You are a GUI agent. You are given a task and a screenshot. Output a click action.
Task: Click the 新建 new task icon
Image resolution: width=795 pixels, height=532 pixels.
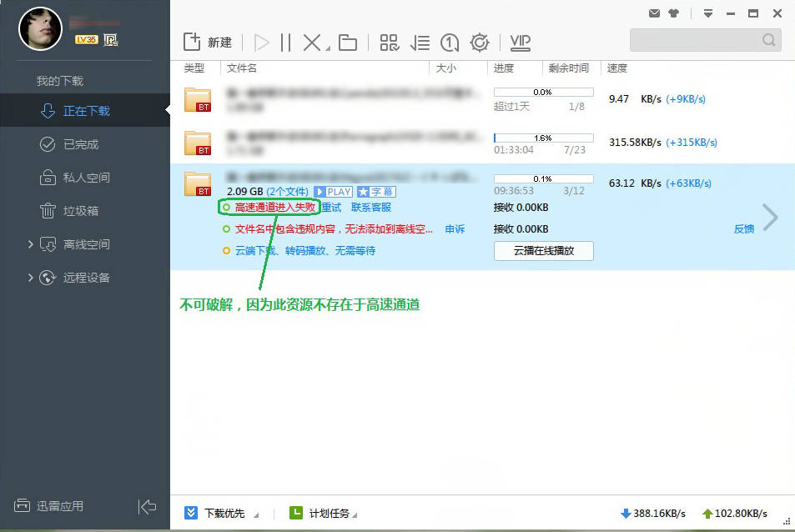[193, 43]
